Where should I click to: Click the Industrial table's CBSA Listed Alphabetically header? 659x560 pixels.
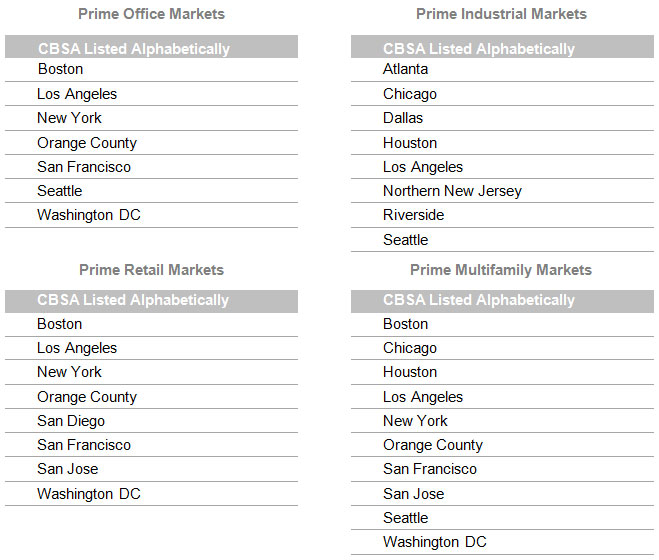pos(479,48)
